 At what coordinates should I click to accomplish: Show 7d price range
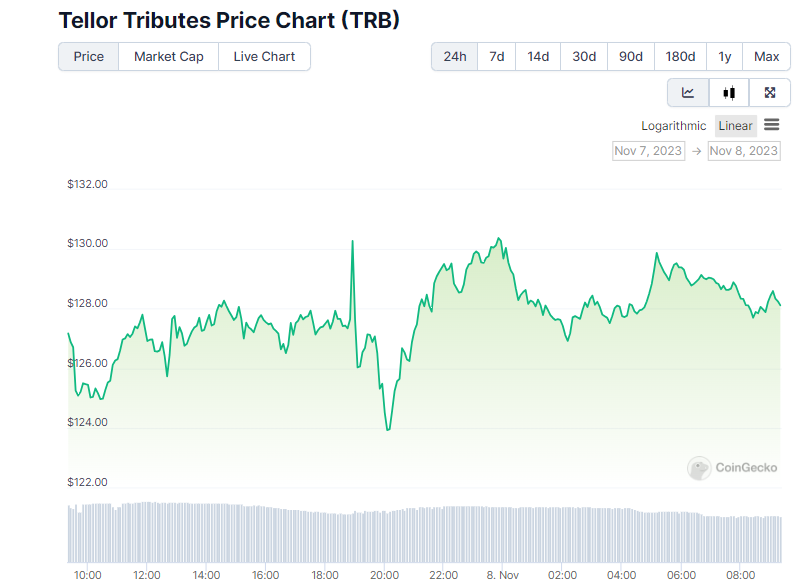[x=496, y=57]
